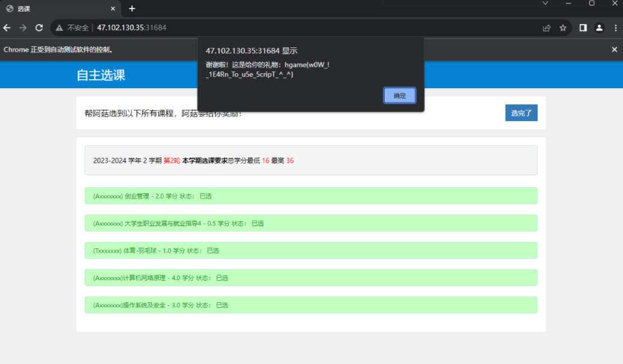This screenshot has width=623, height=364.
Task: Click the 选完了 button
Action: tap(522, 113)
